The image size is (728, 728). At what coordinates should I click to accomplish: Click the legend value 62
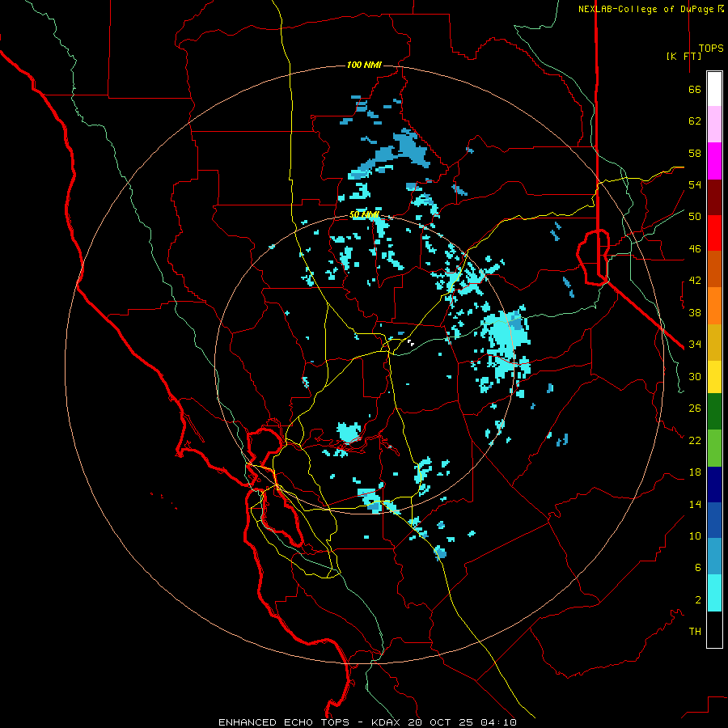tap(695, 121)
